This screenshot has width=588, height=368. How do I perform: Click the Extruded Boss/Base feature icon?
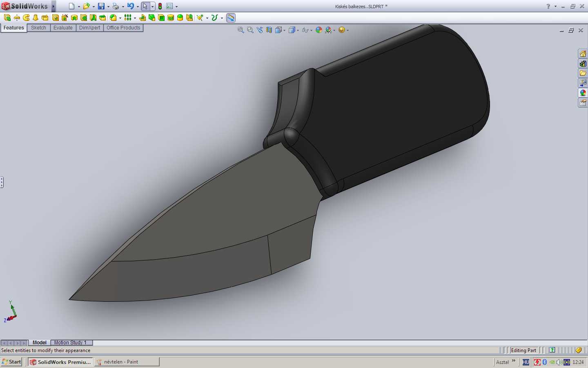[x=7, y=18]
